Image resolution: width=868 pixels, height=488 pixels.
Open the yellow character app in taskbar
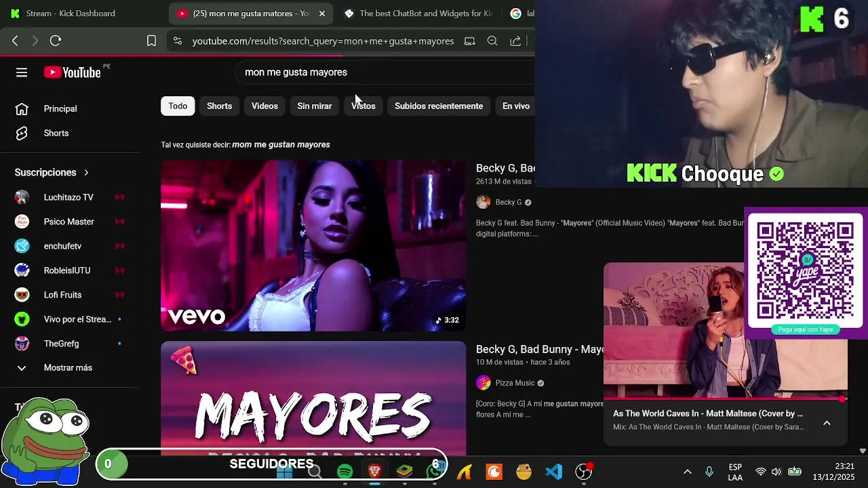pos(524,471)
